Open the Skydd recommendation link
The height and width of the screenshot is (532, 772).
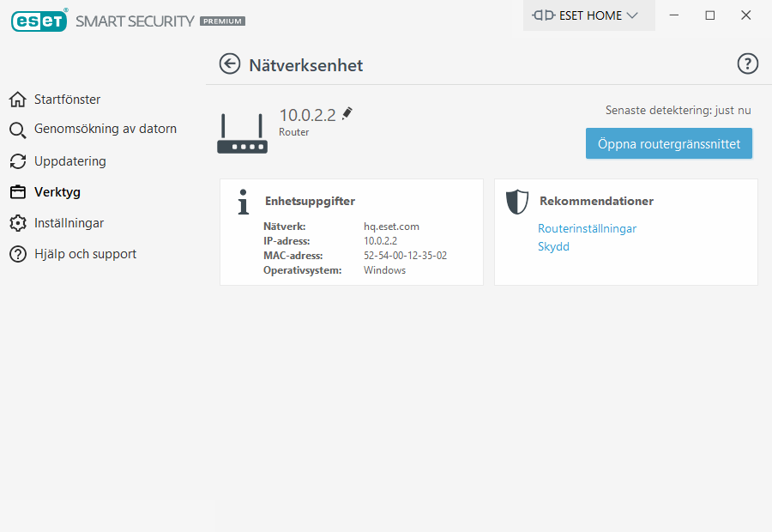tap(553, 247)
